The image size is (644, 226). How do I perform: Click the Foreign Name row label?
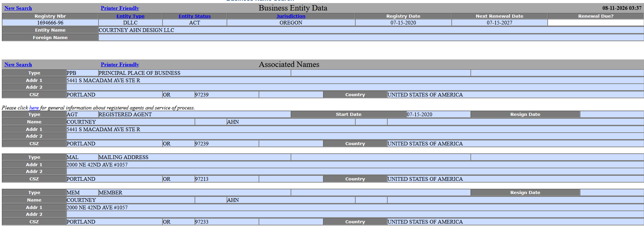(50, 38)
